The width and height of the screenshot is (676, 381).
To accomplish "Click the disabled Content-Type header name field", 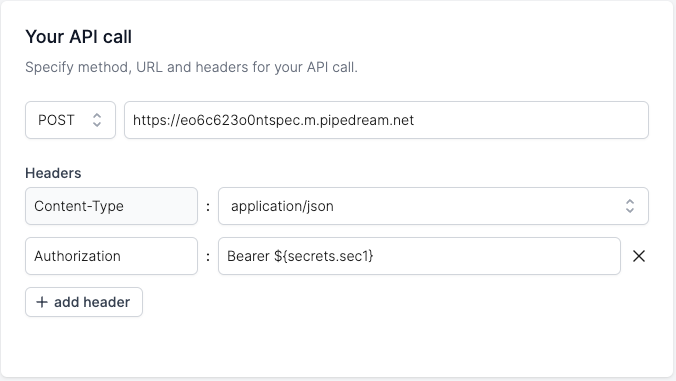I will click(x=111, y=206).
